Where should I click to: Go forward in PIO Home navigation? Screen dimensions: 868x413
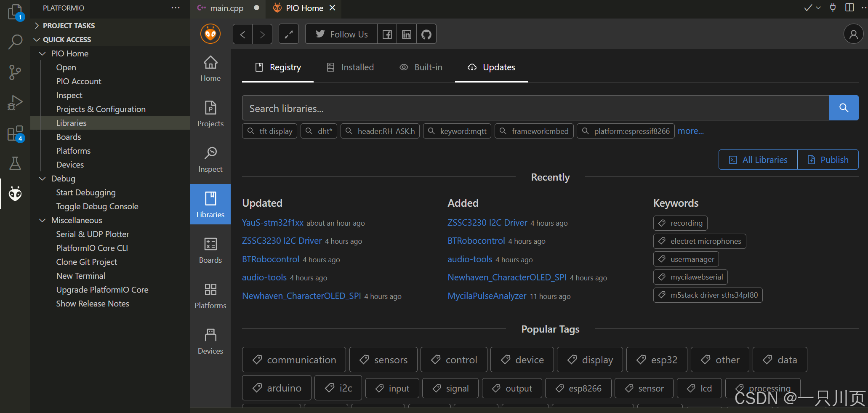(x=262, y=35)
